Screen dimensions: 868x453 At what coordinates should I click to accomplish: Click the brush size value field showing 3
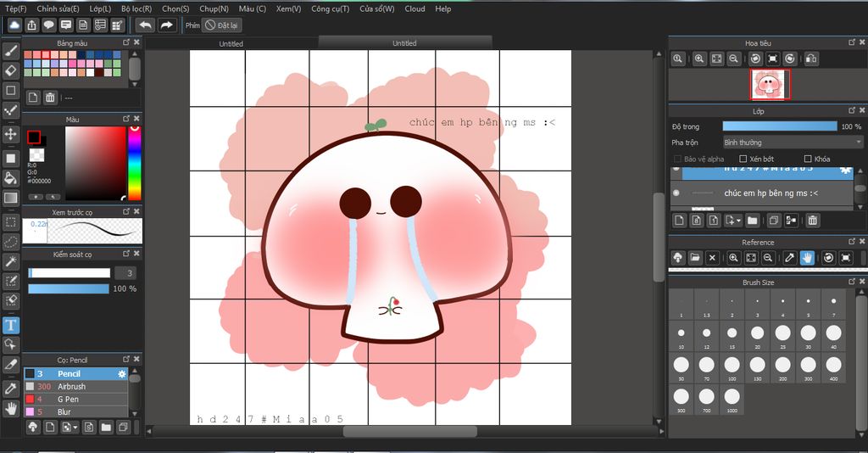pyautogui.click(x=125, y=273)
